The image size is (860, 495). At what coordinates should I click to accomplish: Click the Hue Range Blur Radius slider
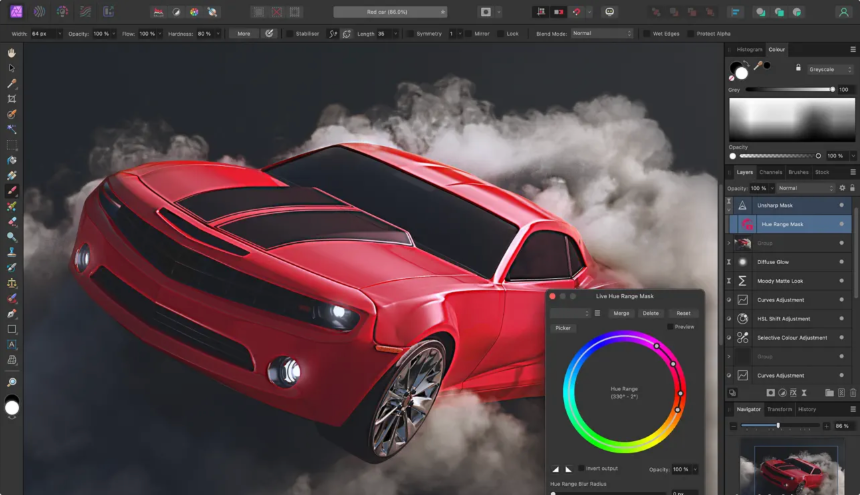click(x=608, y=493)
